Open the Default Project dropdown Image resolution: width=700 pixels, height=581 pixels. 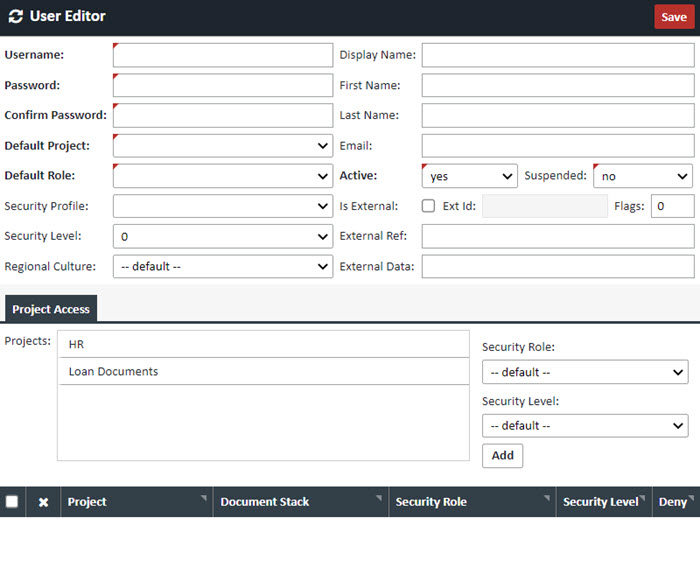[x=222, y=146]
